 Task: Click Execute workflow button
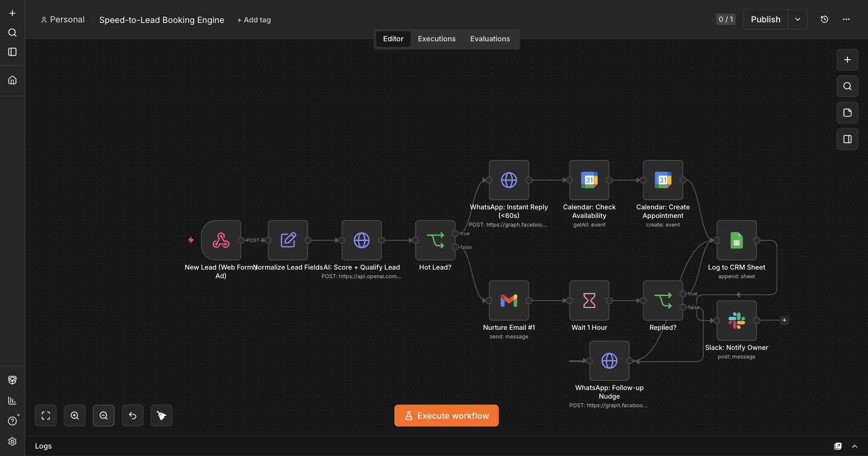tap(447, 415)
